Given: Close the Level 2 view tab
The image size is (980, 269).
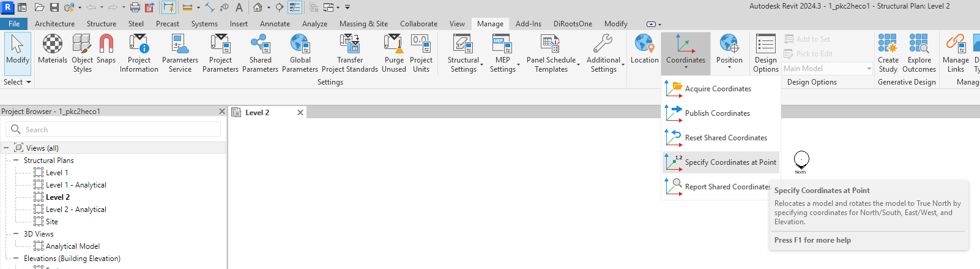Looking at the screenshot, I should 300,113.
